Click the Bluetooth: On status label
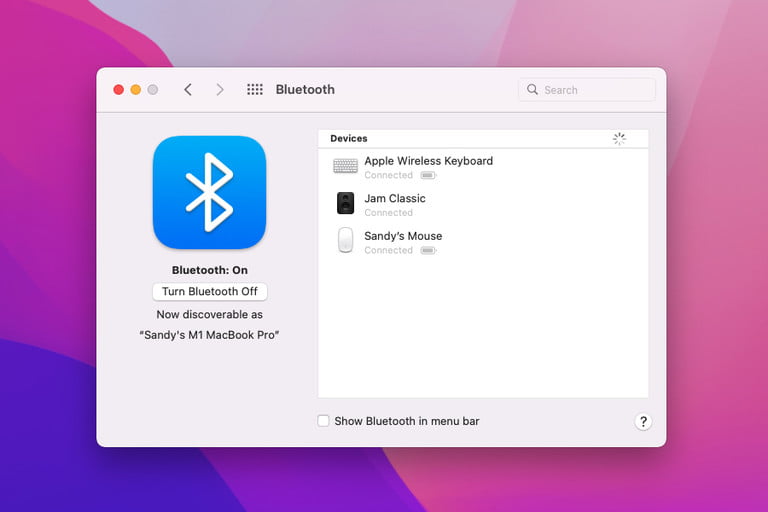The width and height of the screenshot is (768, 512). (210, 270)
